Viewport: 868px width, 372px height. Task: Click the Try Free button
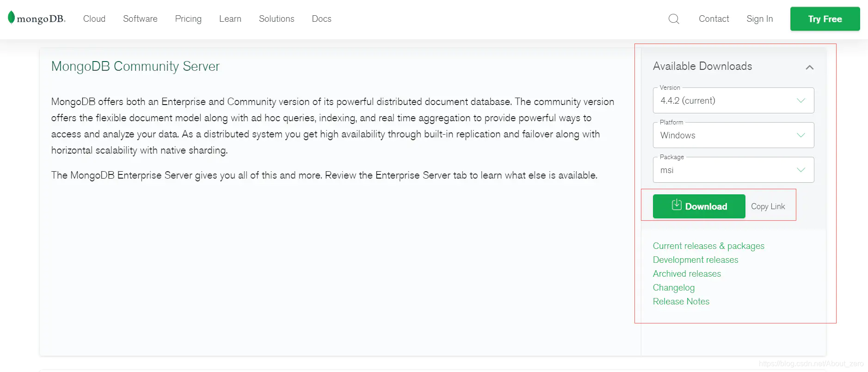pyautogui.click(x=825, y=19)
